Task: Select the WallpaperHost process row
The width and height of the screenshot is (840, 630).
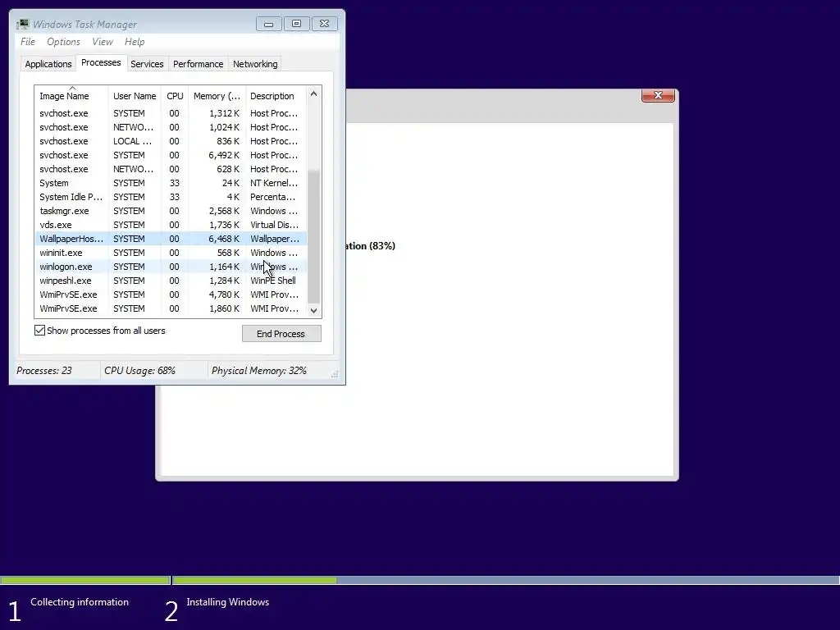Action: [171, 239]
